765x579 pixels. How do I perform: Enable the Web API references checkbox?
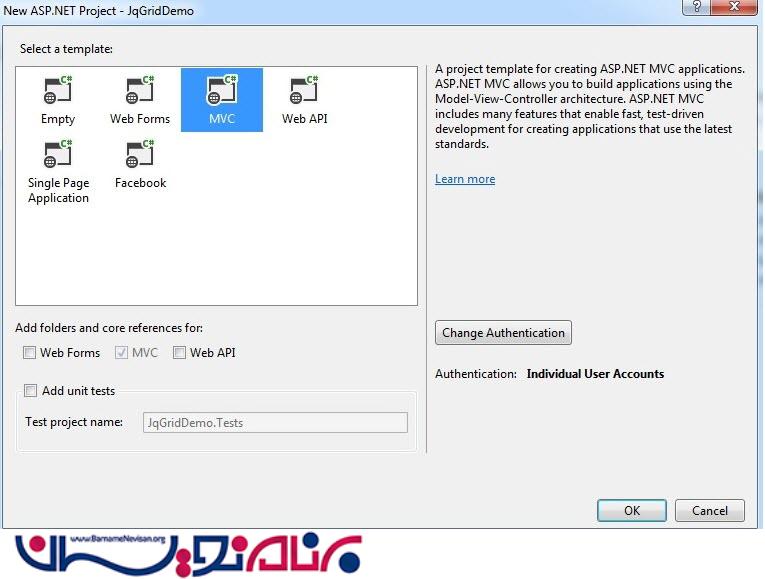pyautogui.click(x=179, y=352)
